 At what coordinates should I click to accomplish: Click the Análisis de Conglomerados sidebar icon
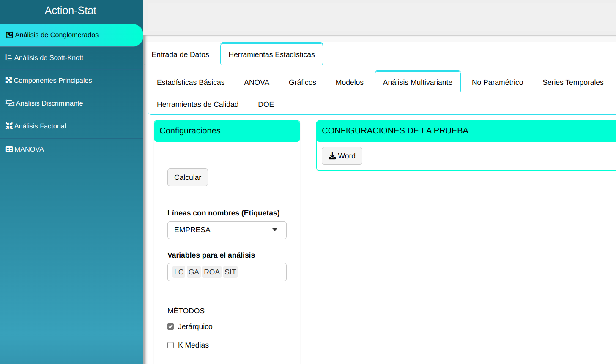[9, 35]
